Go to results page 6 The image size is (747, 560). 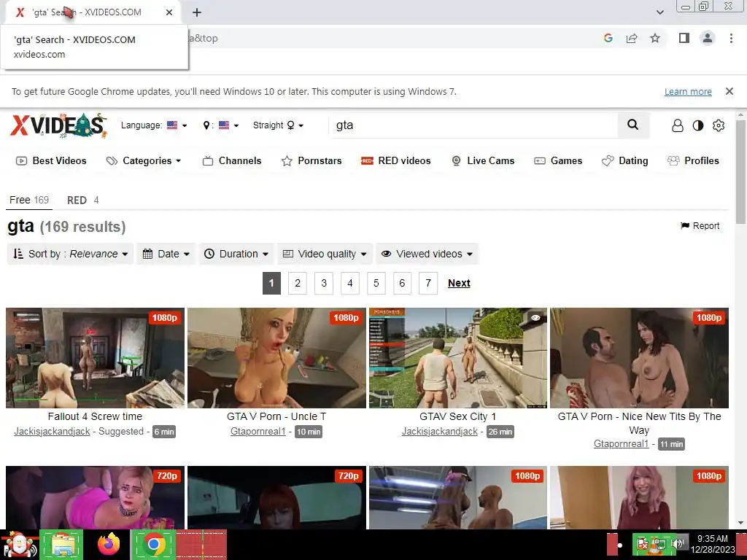402,284
